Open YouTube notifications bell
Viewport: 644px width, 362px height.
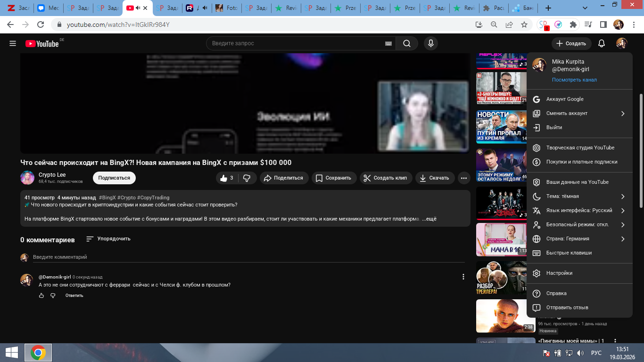[x=601, y=43]
